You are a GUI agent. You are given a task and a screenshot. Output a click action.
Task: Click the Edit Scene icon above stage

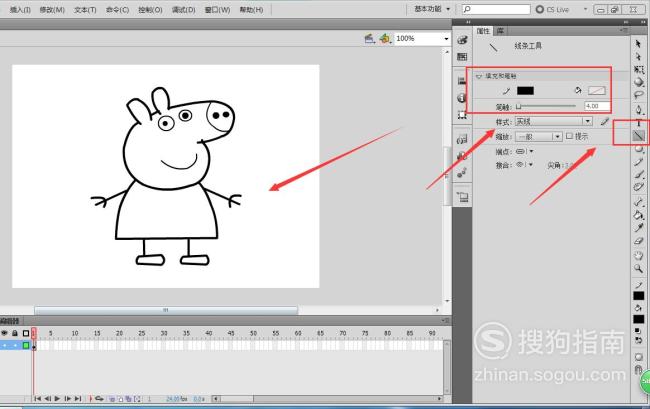point(369,39)
